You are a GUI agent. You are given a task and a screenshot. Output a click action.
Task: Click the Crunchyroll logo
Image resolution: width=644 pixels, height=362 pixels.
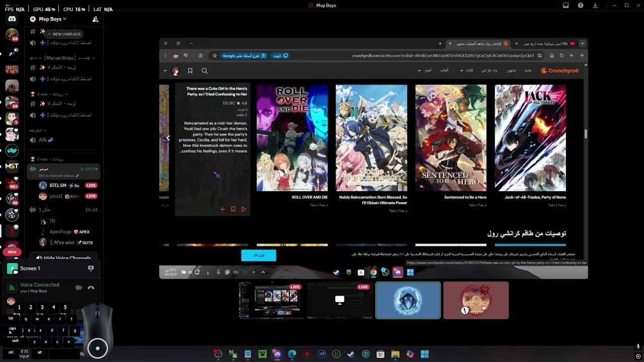560,71
